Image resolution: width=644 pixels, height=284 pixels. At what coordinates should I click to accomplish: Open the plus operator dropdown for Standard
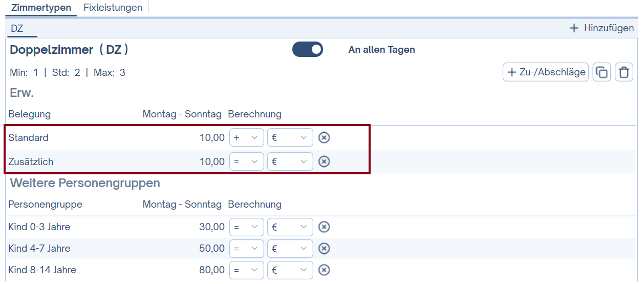(x=246, y=137)
